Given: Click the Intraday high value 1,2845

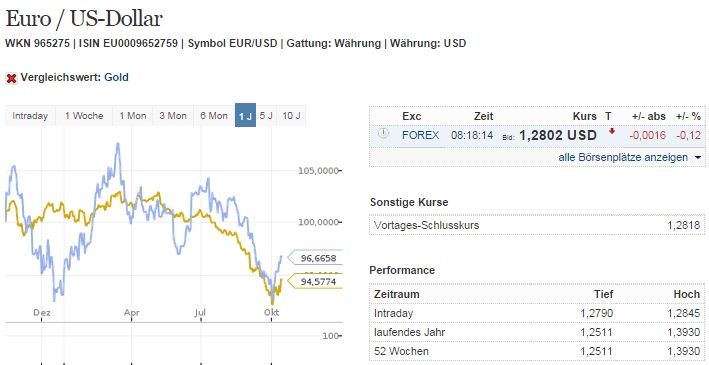Looking at the screenshot, I should point(684,313).
